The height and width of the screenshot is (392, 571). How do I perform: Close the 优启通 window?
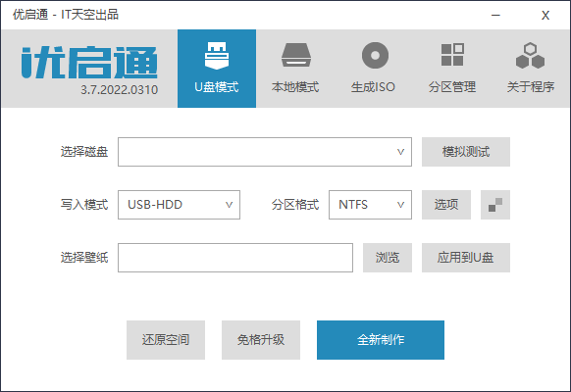coord(545,16)
